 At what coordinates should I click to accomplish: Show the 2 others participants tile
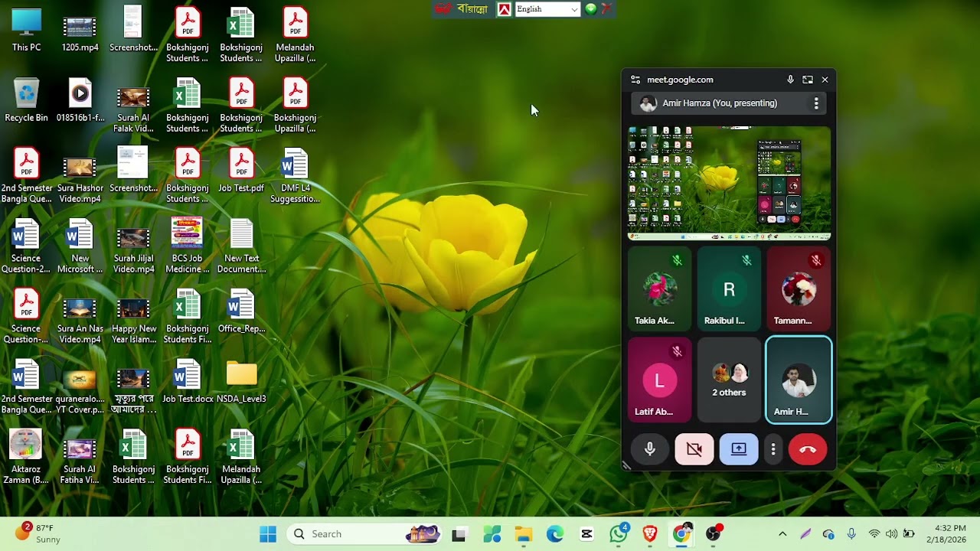pos(729,380)
